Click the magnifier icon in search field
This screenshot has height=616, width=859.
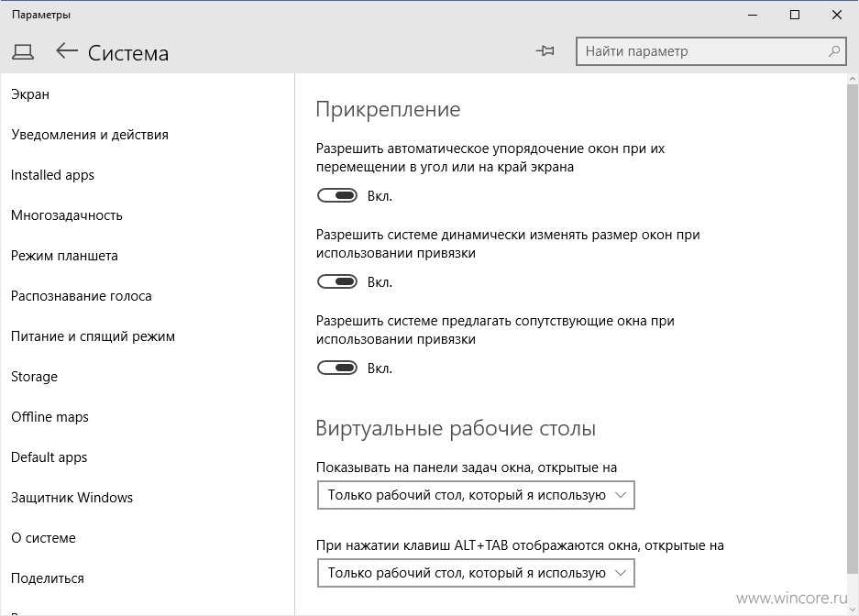pos(834,51)
